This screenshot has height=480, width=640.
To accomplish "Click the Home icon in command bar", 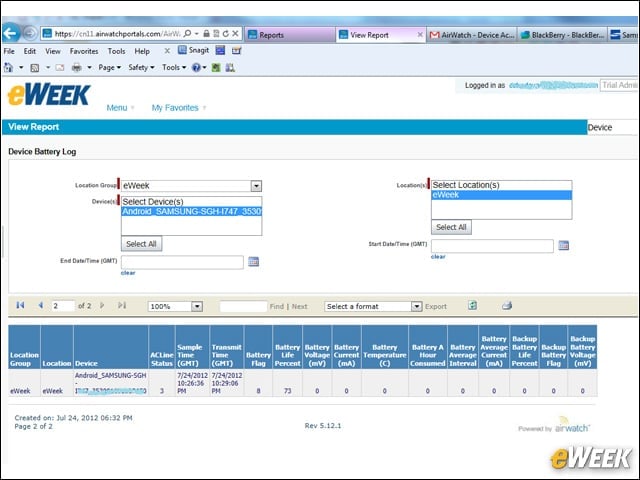I will (9, 67).
